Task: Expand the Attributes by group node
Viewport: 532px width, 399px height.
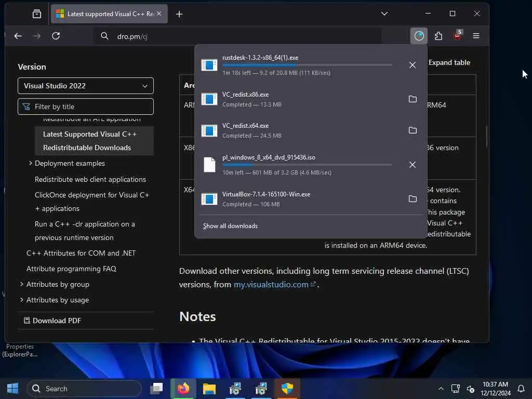Action: [22, 284]
